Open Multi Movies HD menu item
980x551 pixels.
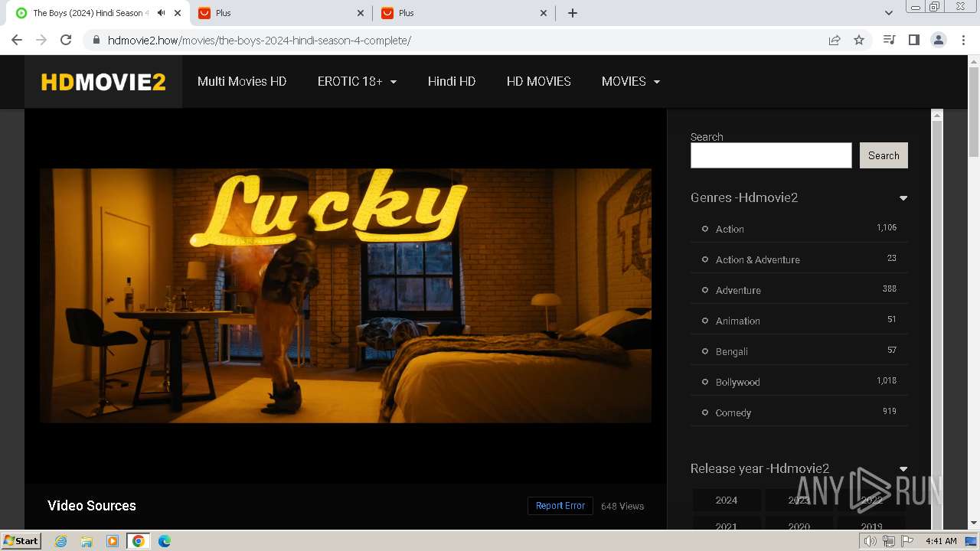tap(242, 81)
